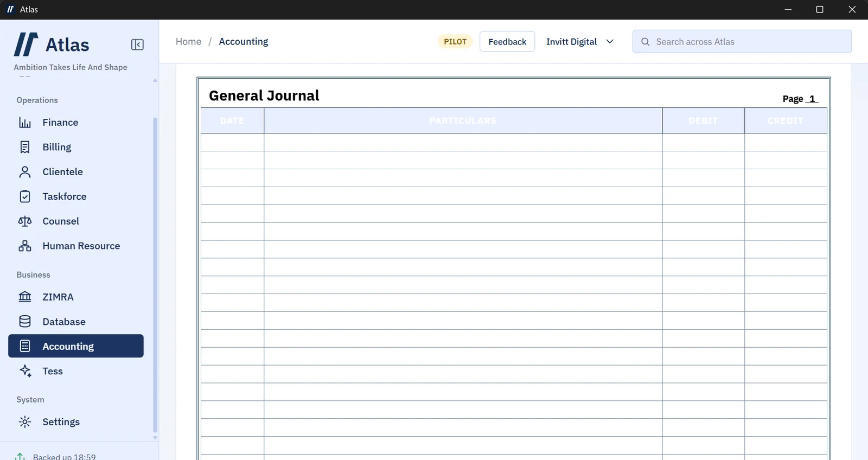
Task: Open the Settings menu label
Action: tap(61, 422)
